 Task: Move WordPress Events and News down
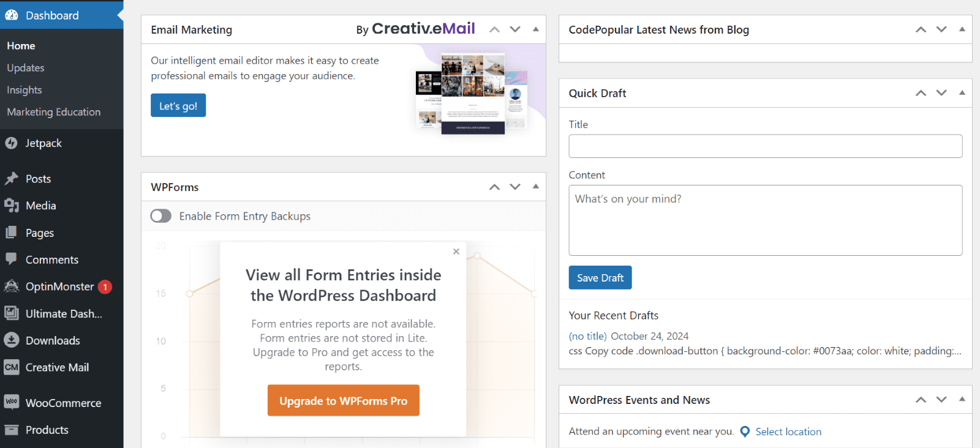(941, 399)
